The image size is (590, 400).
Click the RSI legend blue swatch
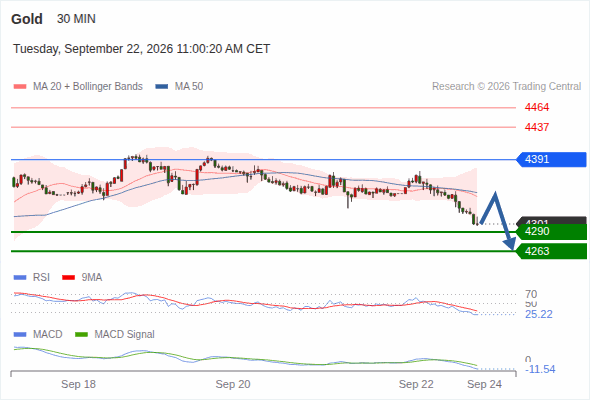click(20, 278)
